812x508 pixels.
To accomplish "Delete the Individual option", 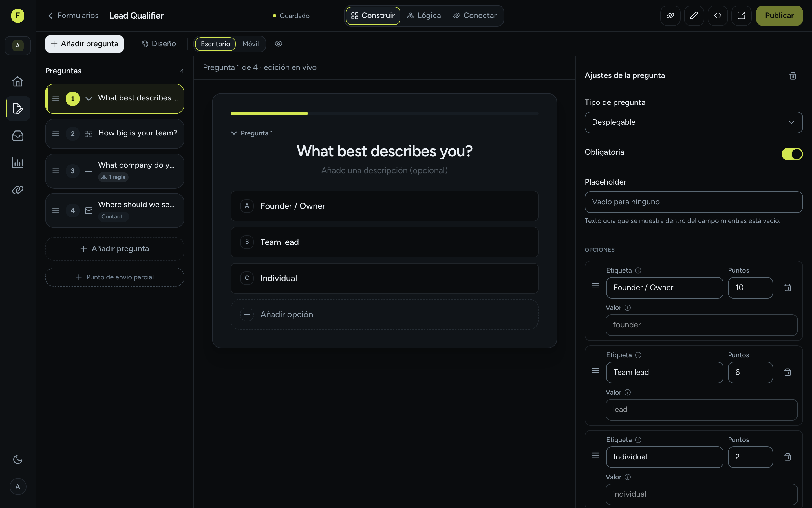I will [787, 457].
